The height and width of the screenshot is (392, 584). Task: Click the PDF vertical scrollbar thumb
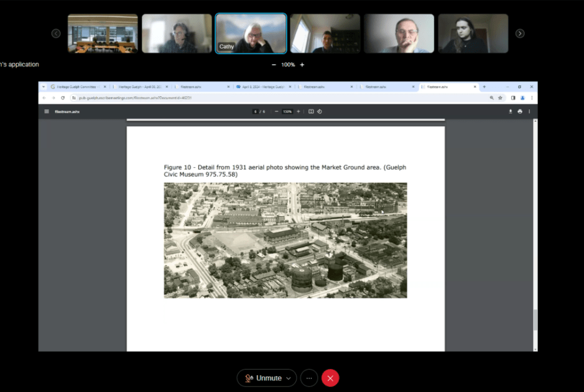[534, 320]
